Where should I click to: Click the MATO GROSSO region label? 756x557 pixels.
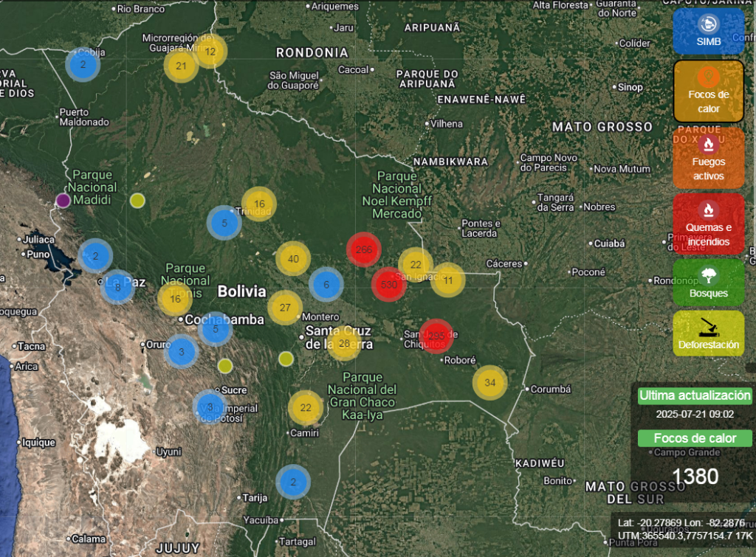click(x=602, y=127)
